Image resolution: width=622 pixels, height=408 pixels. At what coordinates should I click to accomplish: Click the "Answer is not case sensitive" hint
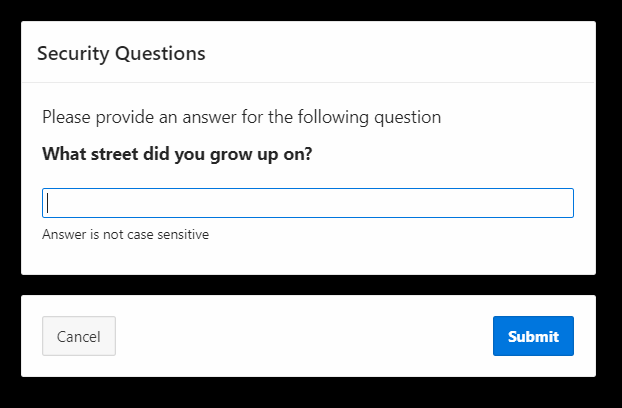pyautogui.click(x=125, y=235)
